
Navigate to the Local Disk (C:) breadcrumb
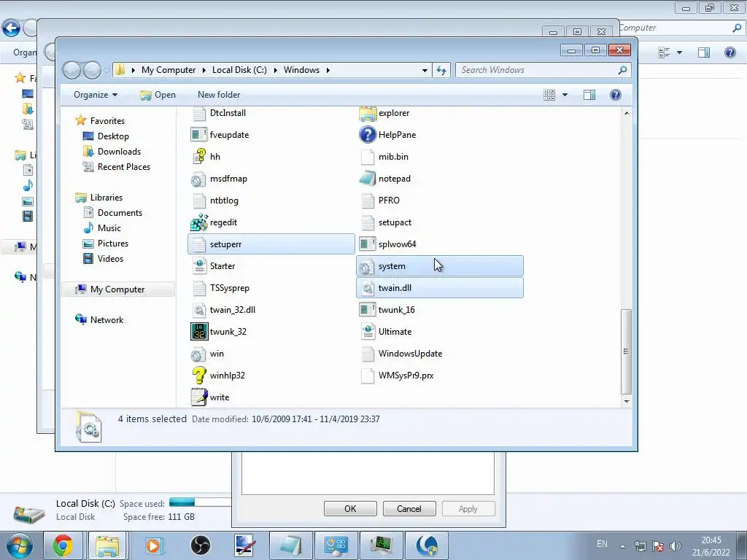coord(239,70)
